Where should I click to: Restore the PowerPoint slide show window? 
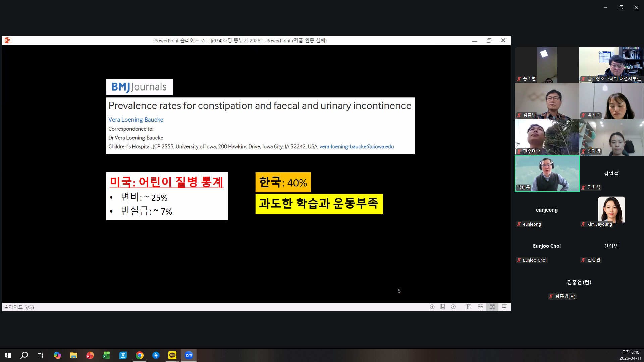coord(489,40)
